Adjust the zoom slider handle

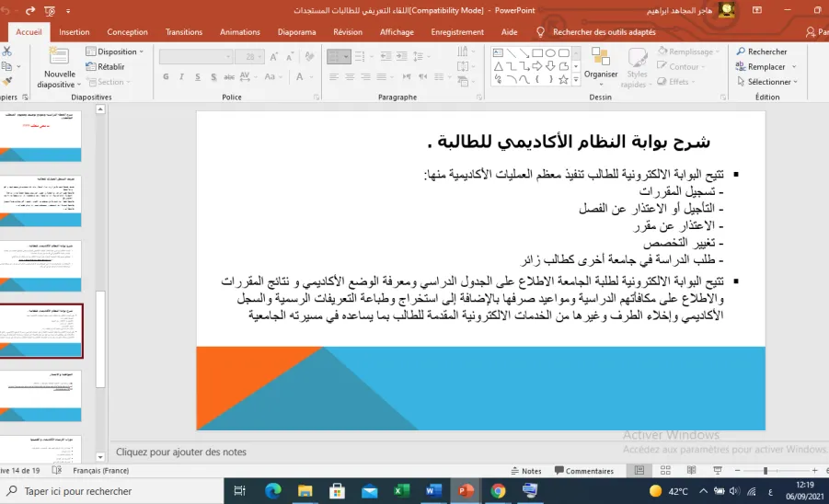pos(765,470)
